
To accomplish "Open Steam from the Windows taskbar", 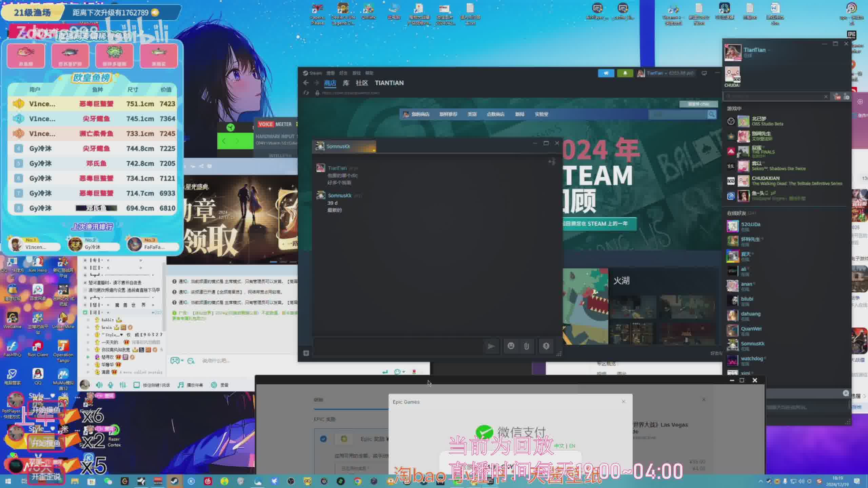I will (175, 481).
